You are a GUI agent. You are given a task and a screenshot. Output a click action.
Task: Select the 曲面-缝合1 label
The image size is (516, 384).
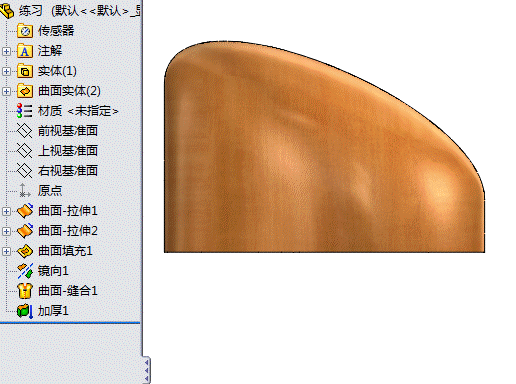click(x=68, y=291)
